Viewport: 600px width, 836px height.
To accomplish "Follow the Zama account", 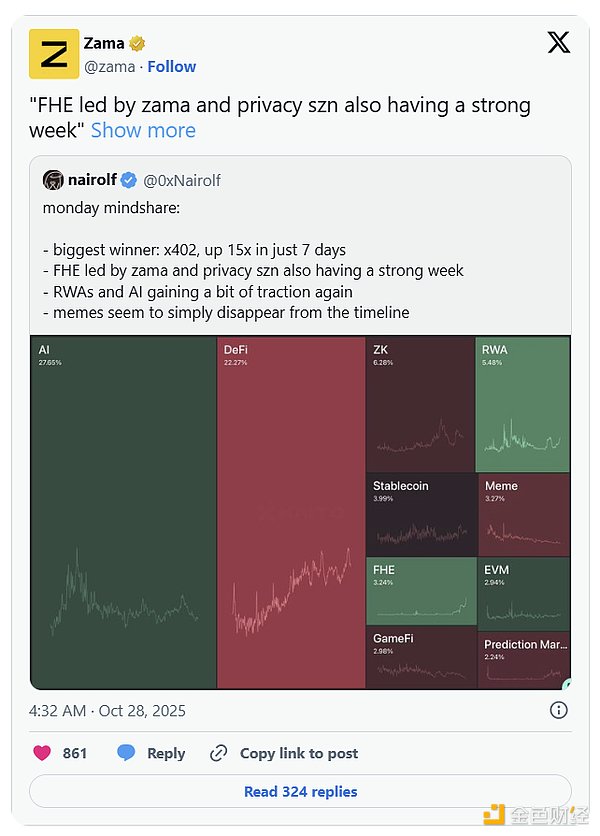I will pyautogui.click(x=172, y=66).
